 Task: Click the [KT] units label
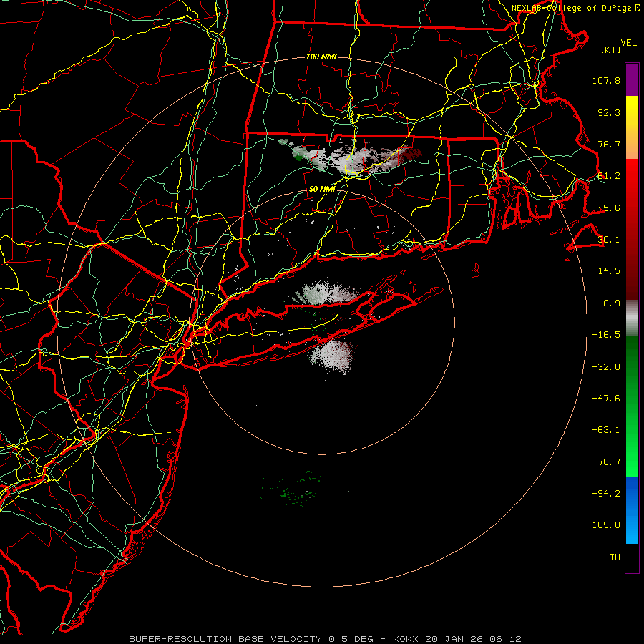[610, 49]
